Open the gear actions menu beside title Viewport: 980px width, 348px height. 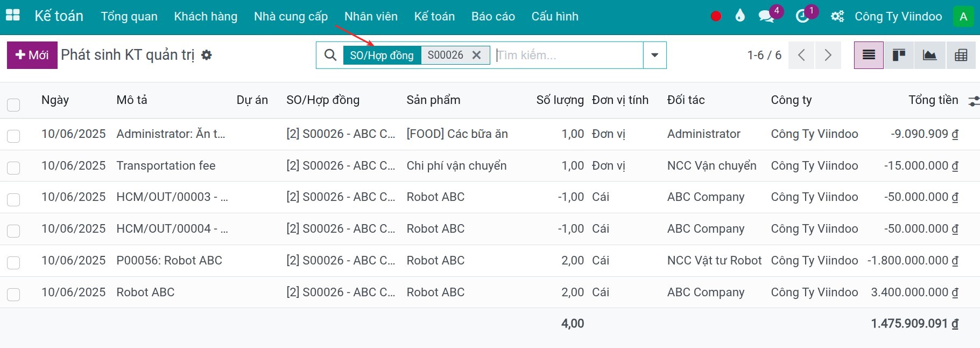point(207,55)
